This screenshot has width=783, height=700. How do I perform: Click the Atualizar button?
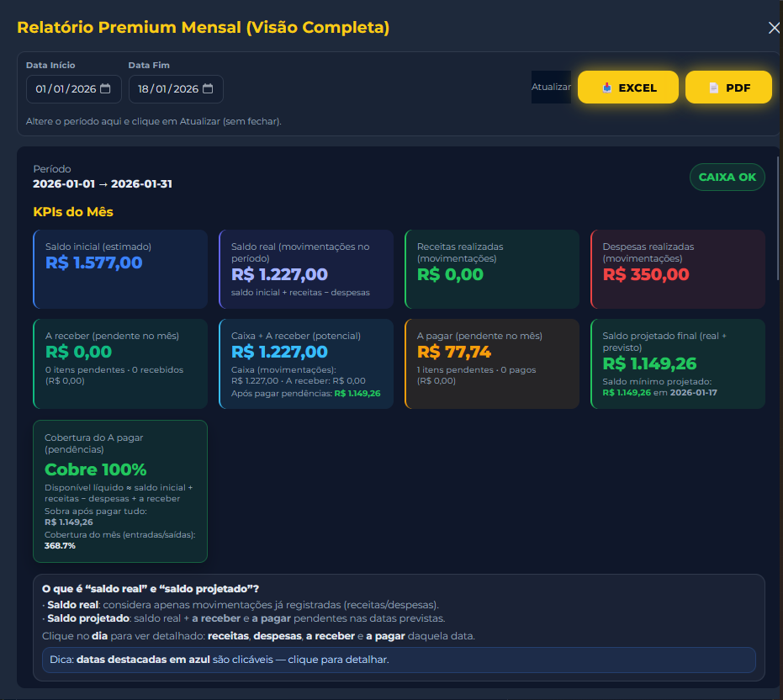pos(551,87)
